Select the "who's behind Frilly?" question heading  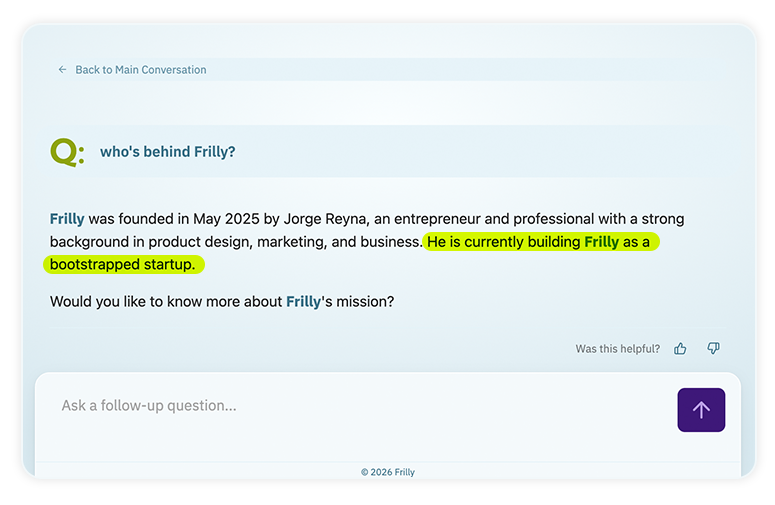pyautogui.click(x=167, y=152)
